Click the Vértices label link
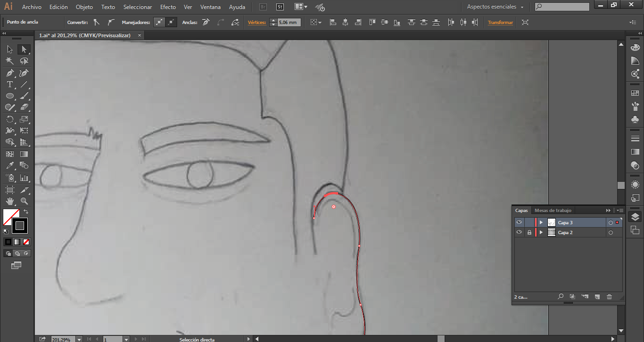The image size is (644, 342). [x=257, y=23]
